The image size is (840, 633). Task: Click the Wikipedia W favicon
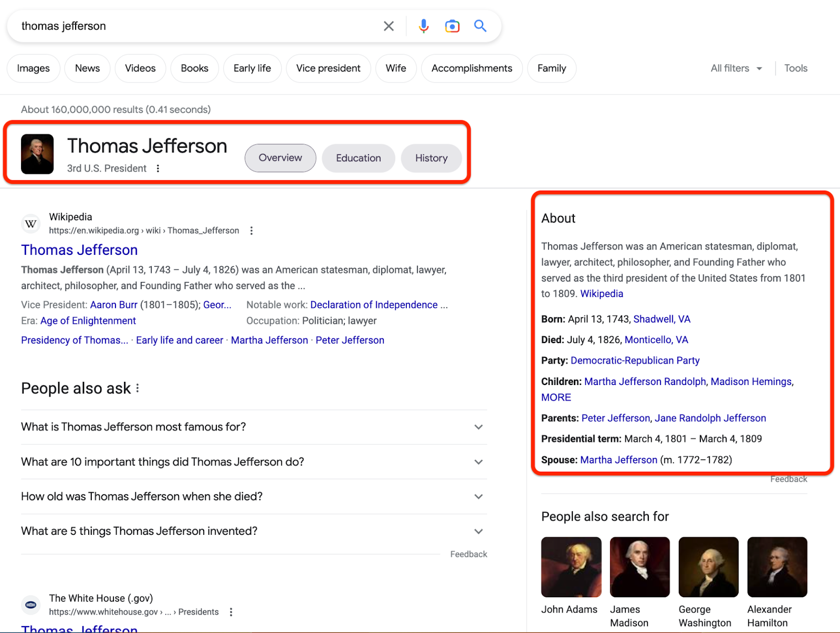tap(31, 224)
